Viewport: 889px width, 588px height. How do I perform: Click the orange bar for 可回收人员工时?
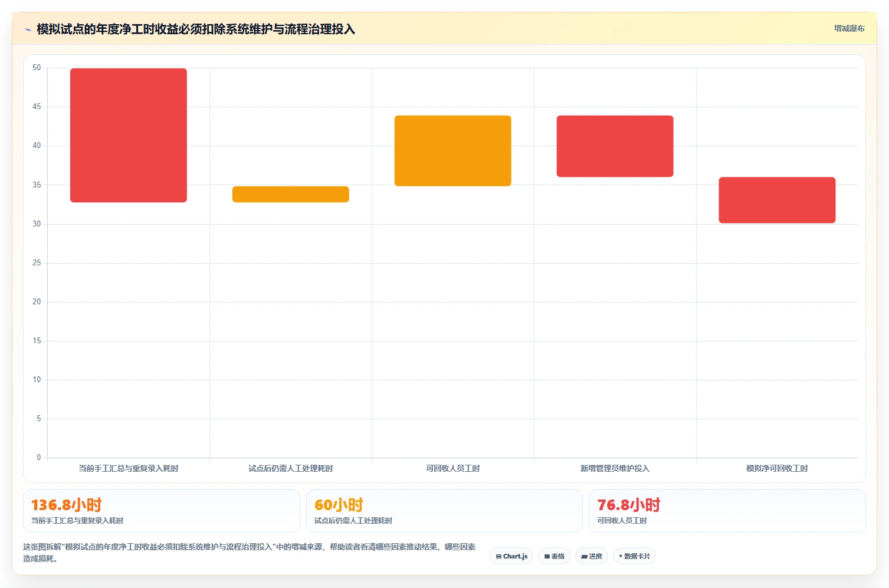(x=453, y=151)
